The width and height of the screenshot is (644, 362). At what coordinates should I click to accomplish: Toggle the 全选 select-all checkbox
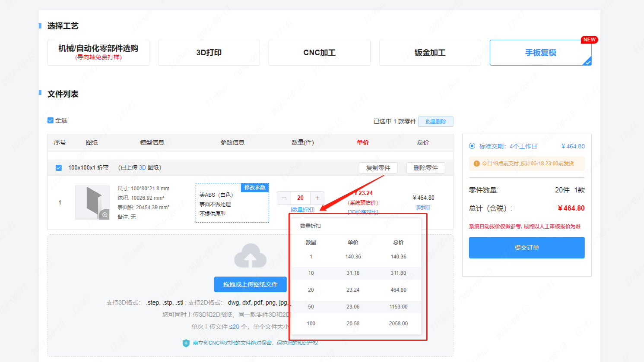coord(51,120)
